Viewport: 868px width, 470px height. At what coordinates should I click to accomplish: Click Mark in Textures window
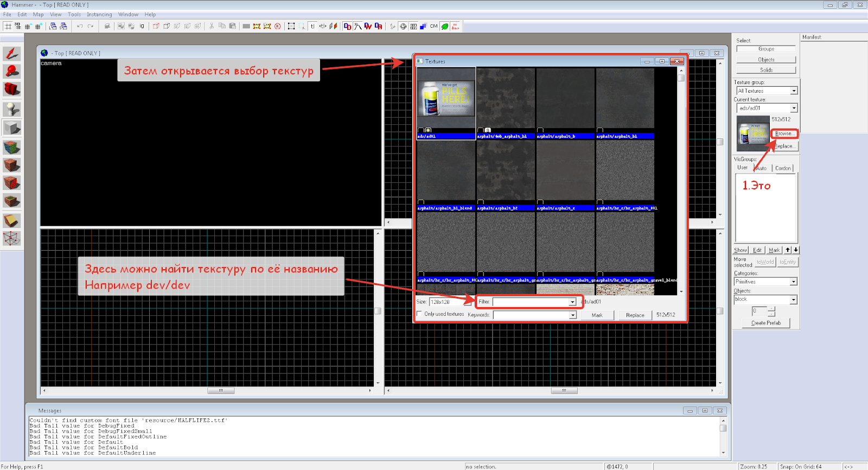[597, 315]
